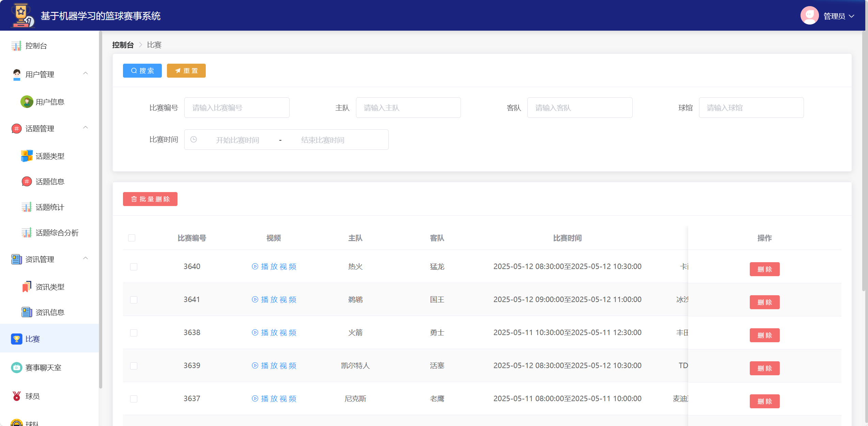Click the 资讯信息 news icon
Viewport: 868px width, 426px height.
(27, 312)
